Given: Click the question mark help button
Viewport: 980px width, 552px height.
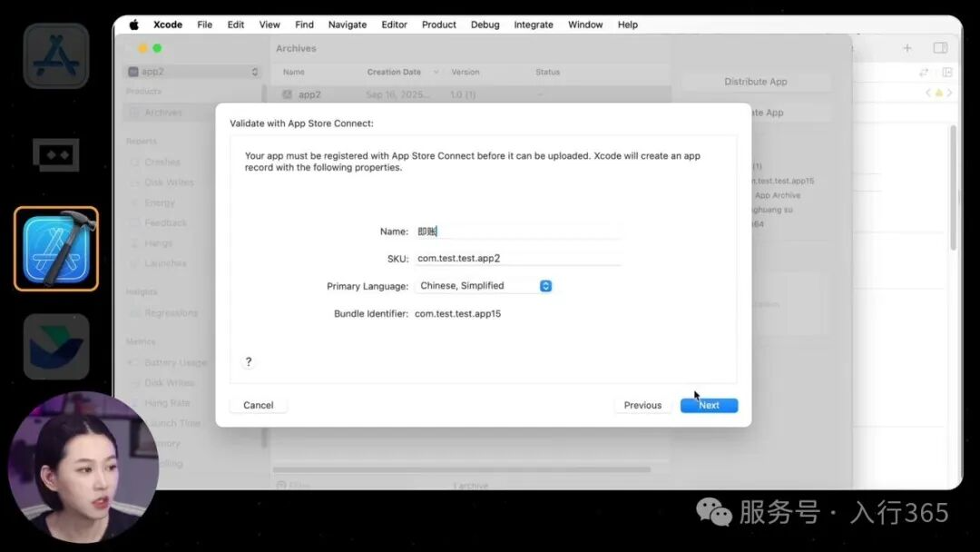Looking at the screenshot, I should tap(249, 361).
